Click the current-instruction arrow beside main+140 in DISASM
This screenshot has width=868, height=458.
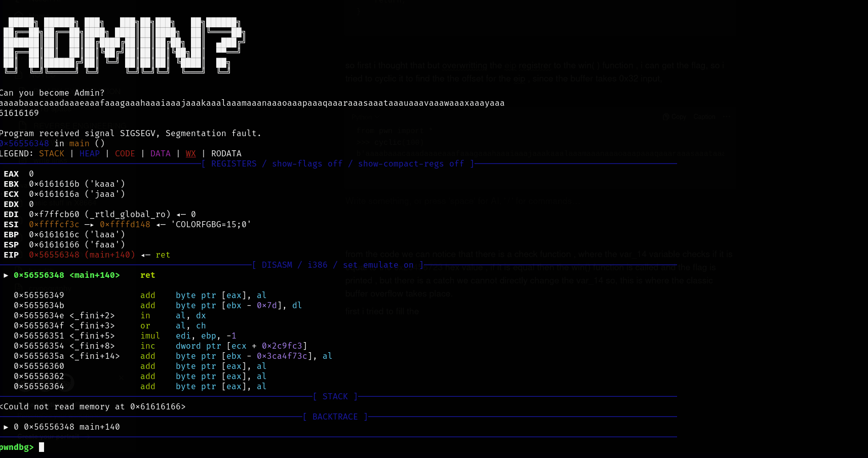(6, 275)
